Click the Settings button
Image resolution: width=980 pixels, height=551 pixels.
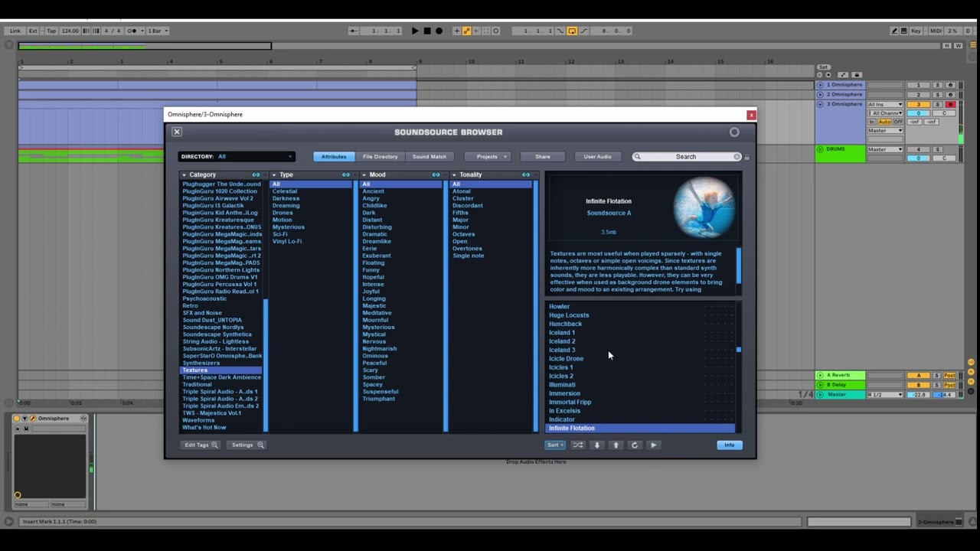(x=247, y=445)
